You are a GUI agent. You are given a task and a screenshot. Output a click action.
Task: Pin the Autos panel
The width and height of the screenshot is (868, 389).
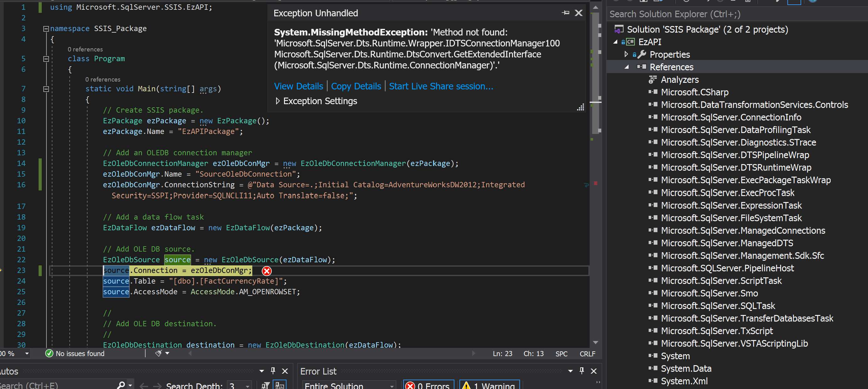tap(273, 371)
